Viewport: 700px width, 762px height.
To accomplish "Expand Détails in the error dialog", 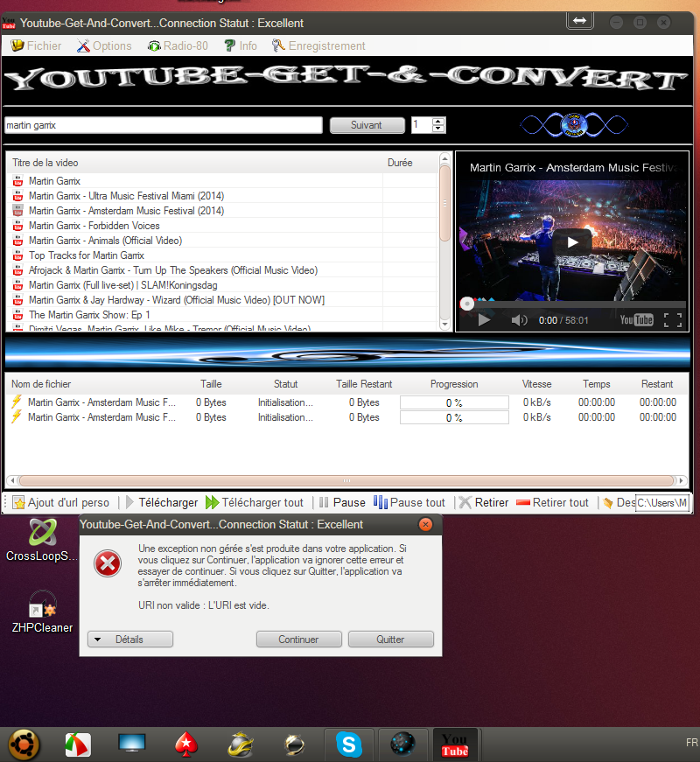I will (x=130, y=639).
